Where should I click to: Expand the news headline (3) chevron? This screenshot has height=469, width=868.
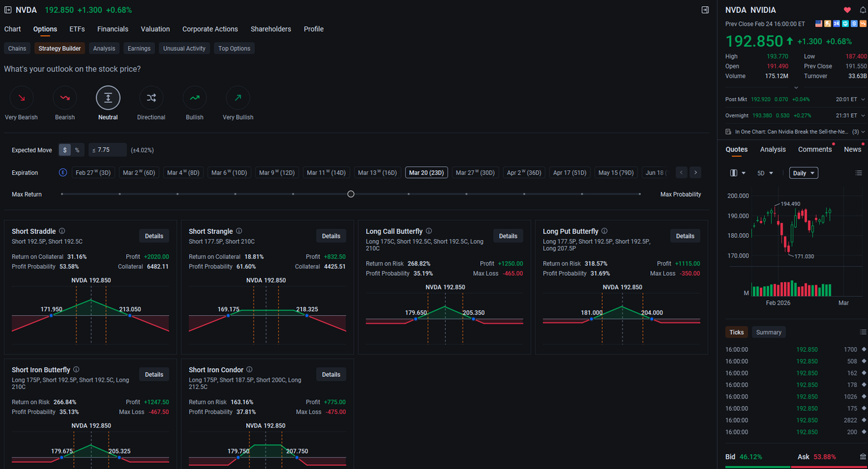point(863,131)
